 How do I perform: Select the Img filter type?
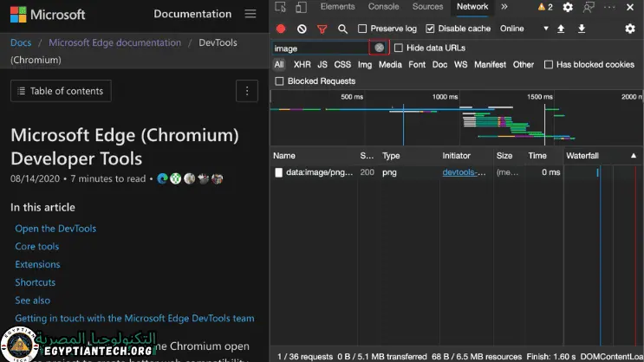tap(365, 64)
